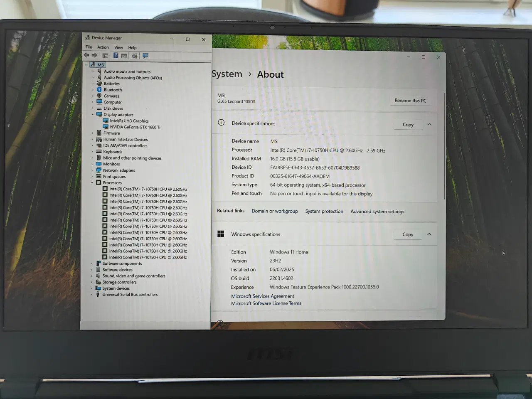Click the Network adapters icon
Image resolution: width=532 pixels, height=399 pixels.
[x=99, y=170]
